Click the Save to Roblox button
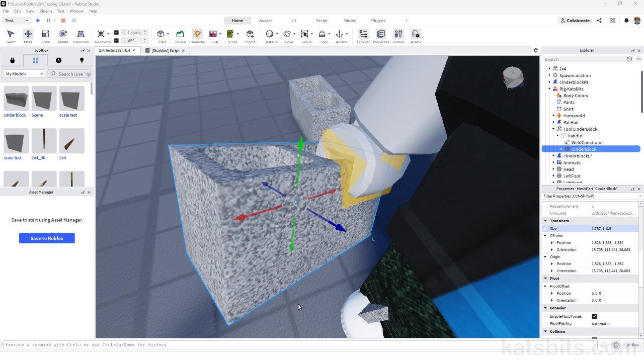 47,238
